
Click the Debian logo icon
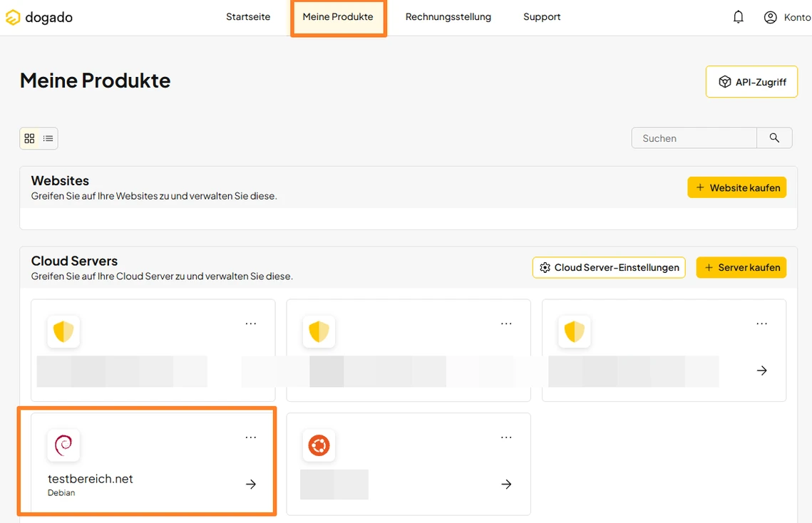[x=63, y=445]
